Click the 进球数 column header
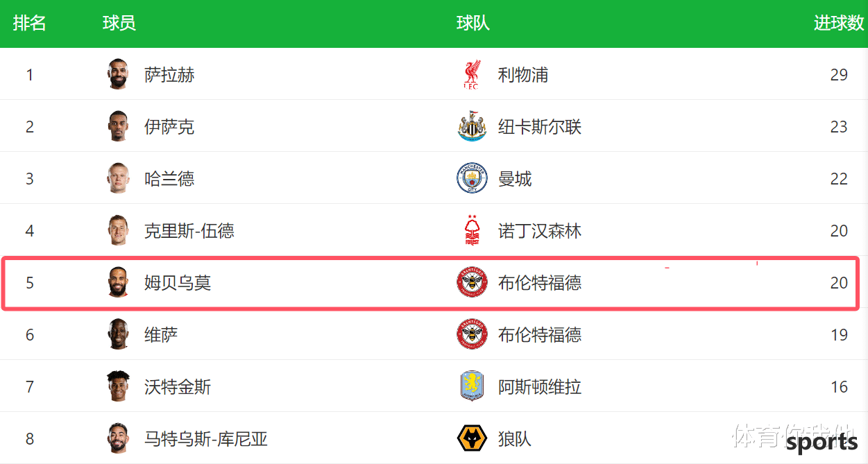Screen dimensions: 868x464 839,23
